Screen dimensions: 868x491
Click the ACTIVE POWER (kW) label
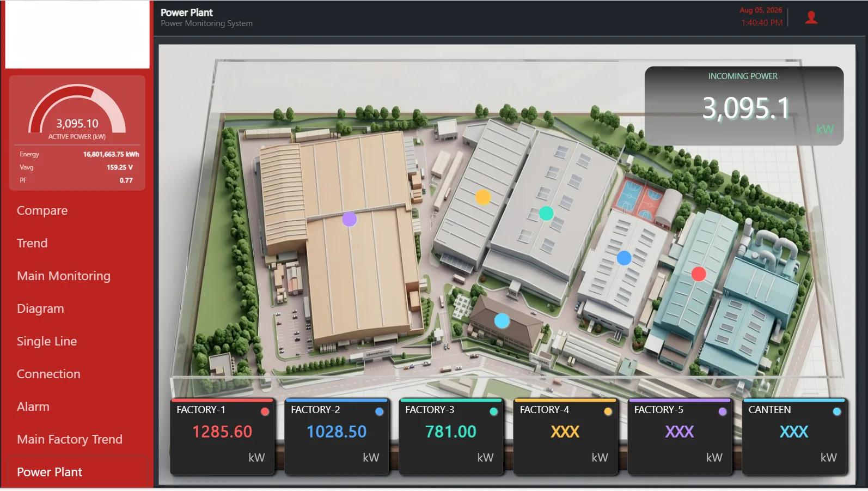coord(77,137)
